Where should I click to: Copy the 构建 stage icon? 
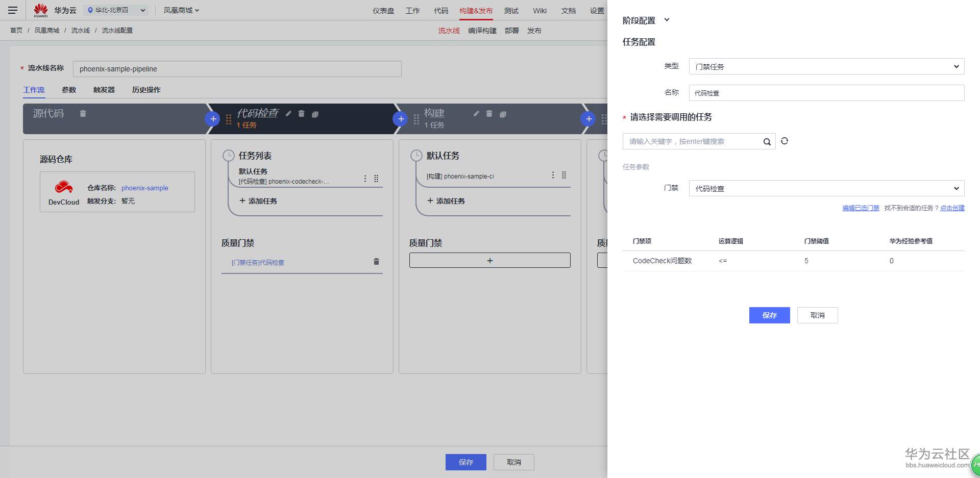[503, 114]
